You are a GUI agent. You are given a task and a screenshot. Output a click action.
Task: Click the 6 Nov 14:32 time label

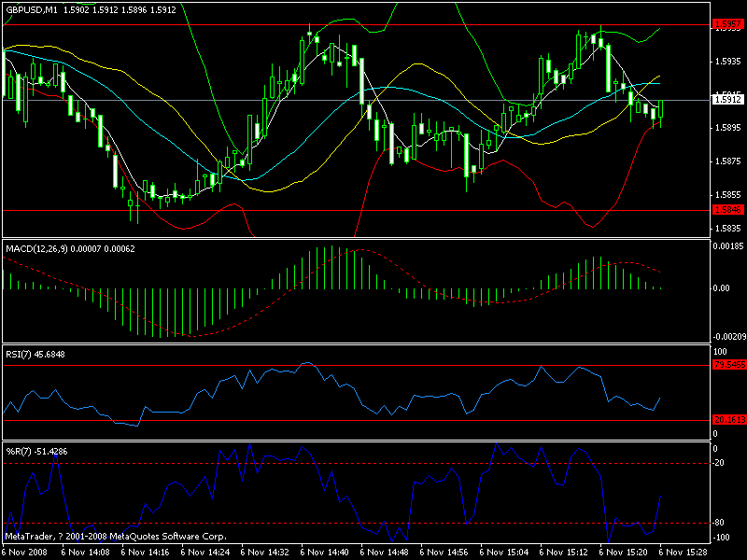pos(265,553)
